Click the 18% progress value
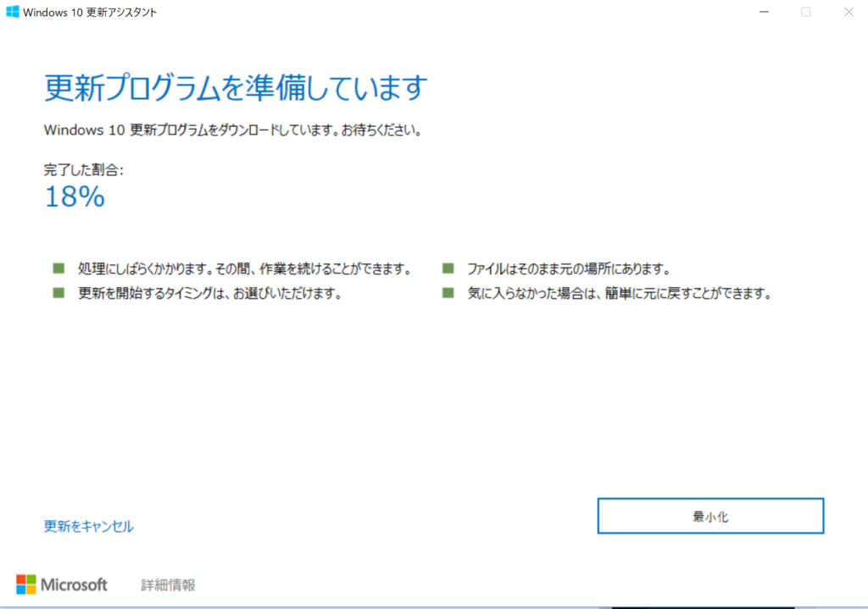The height and width of the screenshot is (609, 868). pos(75,197)
